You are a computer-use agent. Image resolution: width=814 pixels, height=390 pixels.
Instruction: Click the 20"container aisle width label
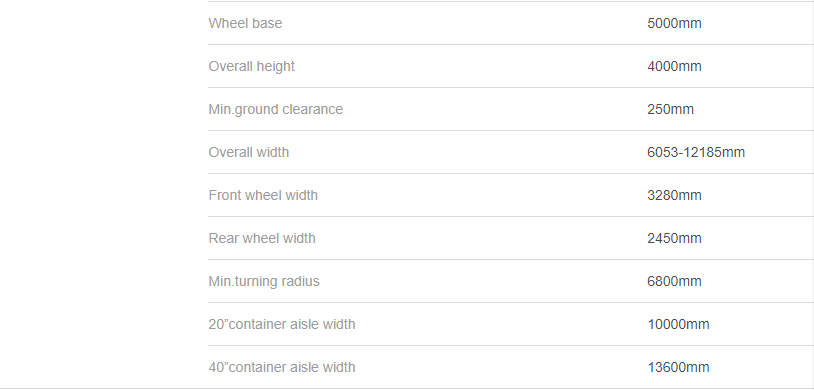[282, 325]
